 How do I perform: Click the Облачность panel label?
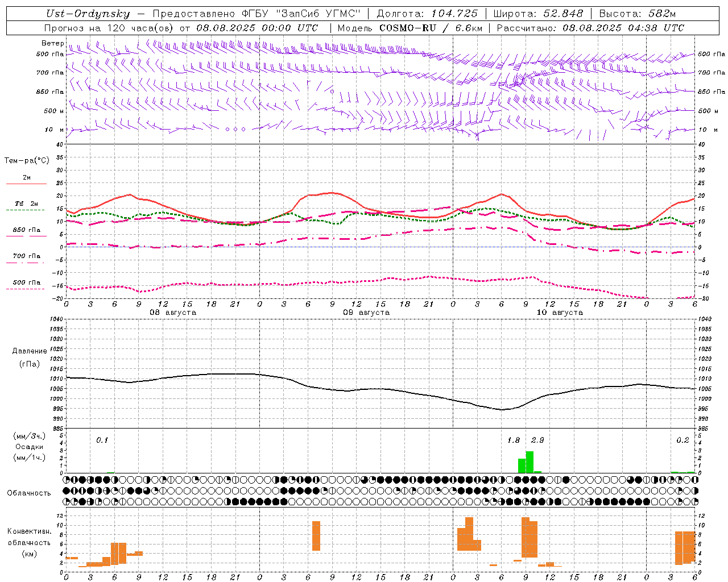(29, 493)
